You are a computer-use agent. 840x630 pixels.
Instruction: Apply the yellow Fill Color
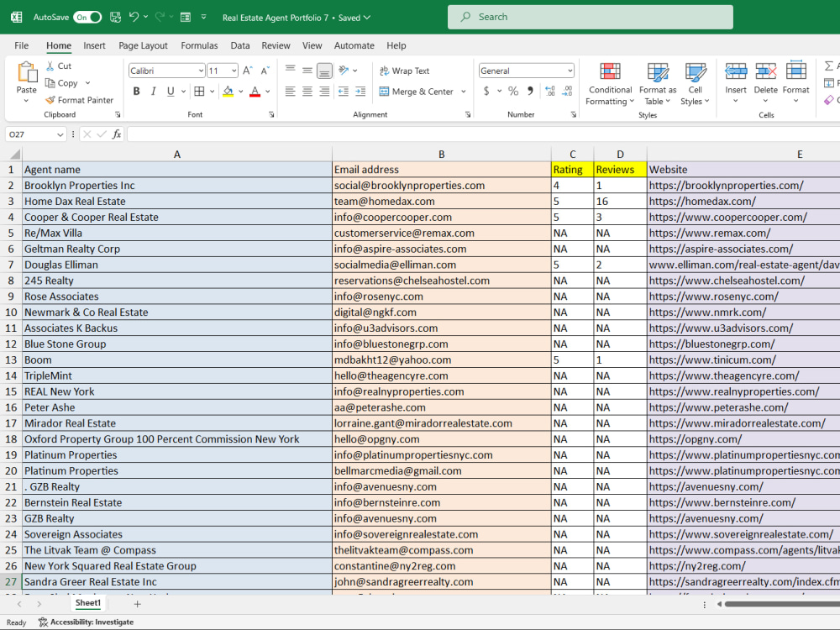click(228, 92)
